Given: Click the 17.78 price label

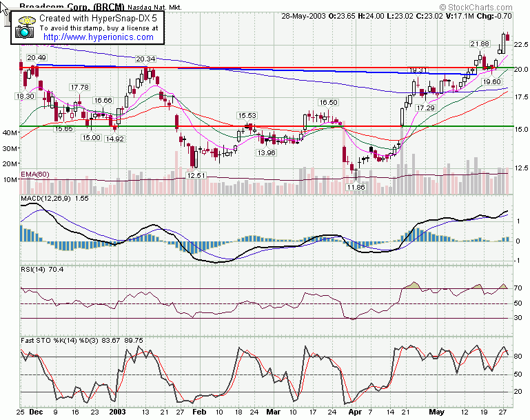Looking at the screenshot, I should coord(80,88).
